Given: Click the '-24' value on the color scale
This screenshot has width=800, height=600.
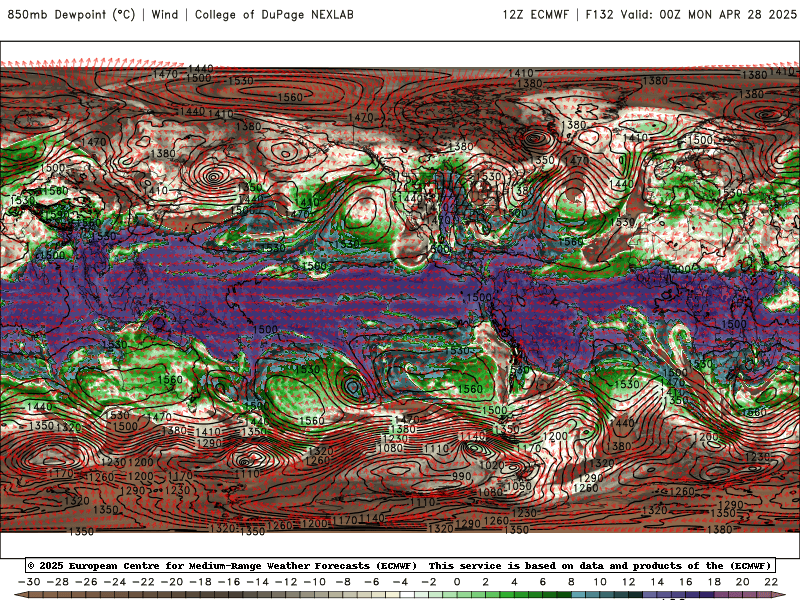Looking at the screenshot, I should 115,582.
